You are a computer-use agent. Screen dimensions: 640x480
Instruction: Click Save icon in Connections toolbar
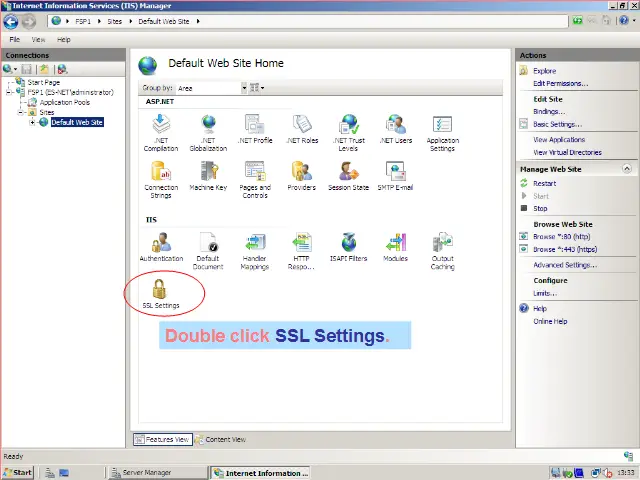pyautogui.click(x=27, y=69)
